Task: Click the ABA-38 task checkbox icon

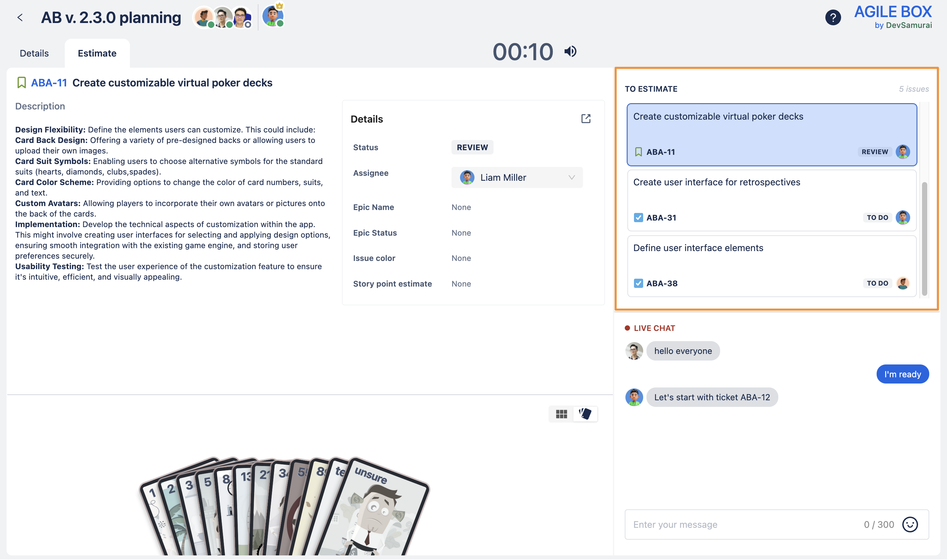Action: pyautogui.click(x=638, y=283)
